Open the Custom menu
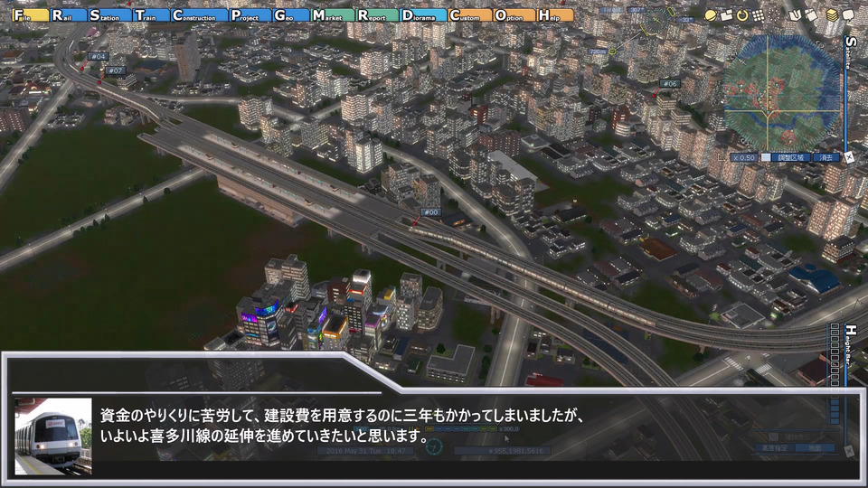Screen dimensions: 868x488 tap(469, 15)
